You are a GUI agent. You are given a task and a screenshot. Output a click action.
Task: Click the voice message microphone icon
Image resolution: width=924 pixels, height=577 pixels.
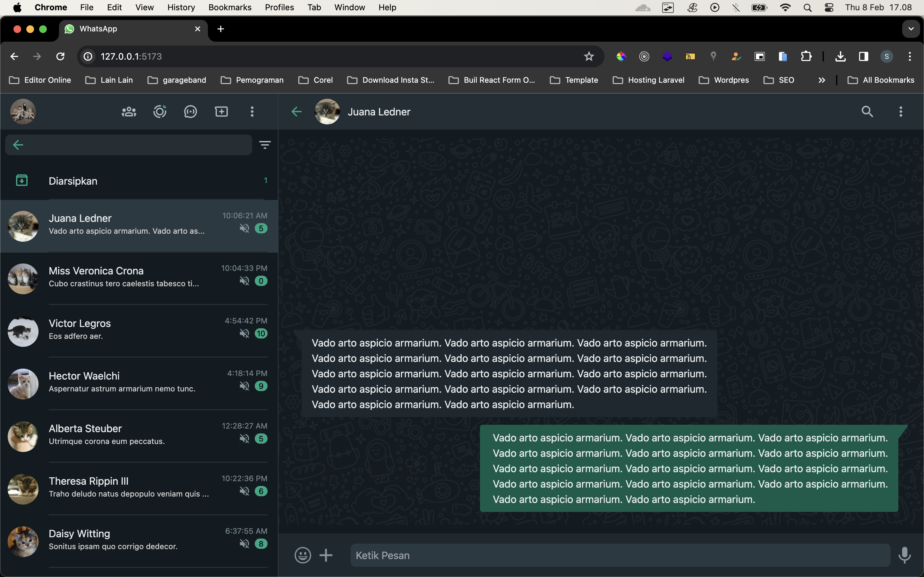click(x=904, y=555)
